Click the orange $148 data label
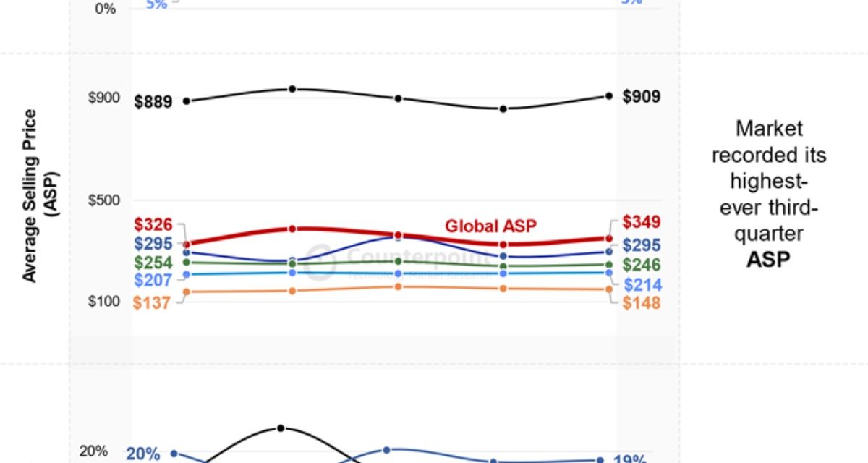 click(642, 302)
